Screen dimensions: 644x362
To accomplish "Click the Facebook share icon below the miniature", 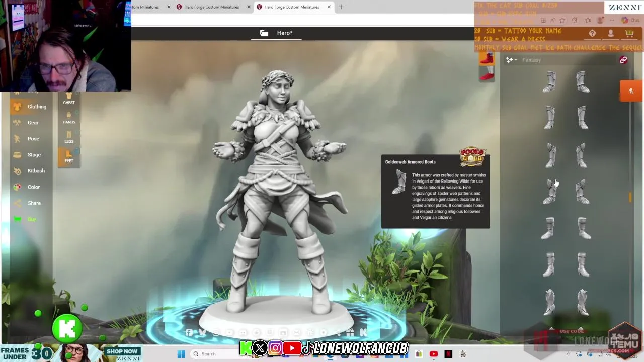I will click(189, 332).
